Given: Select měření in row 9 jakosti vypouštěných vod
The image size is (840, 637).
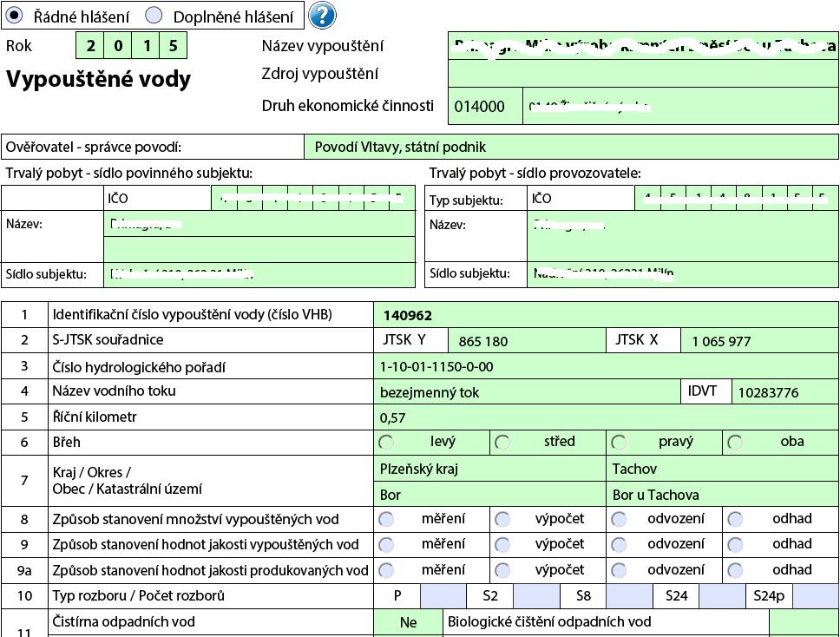Looking at the screenshot, I should coord(386,544).
